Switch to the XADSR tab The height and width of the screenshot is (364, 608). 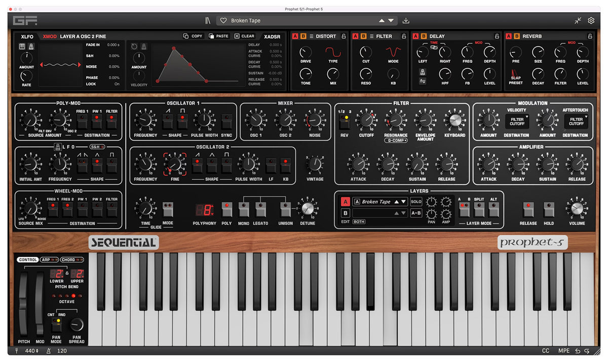click(272, 36)
